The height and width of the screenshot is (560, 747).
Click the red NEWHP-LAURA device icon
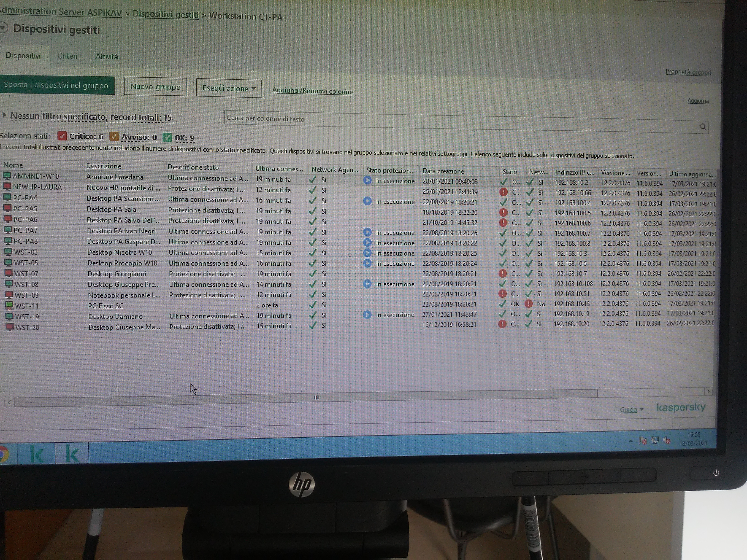tap(7, 186)
